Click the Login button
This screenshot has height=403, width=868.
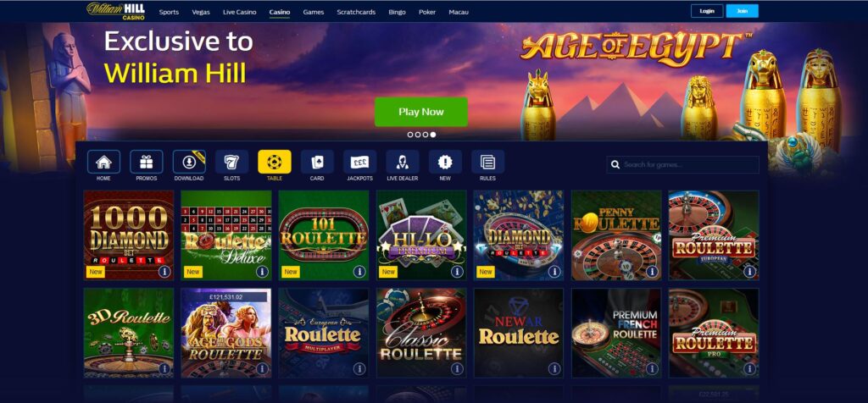click(x=707, y=11)
